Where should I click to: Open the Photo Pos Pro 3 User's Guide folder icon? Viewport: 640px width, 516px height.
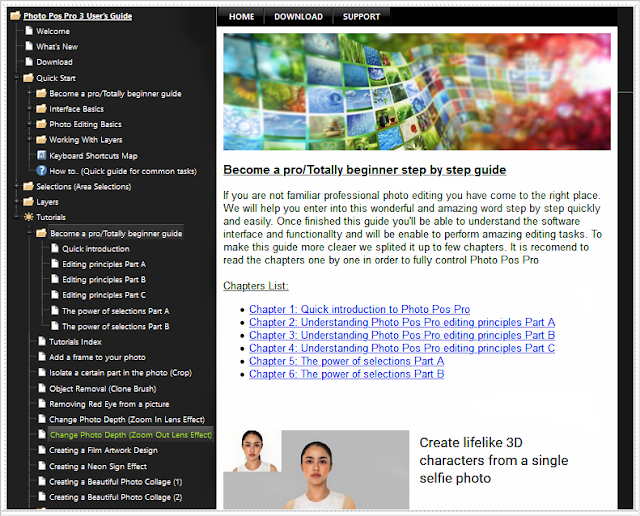point(16,16)
